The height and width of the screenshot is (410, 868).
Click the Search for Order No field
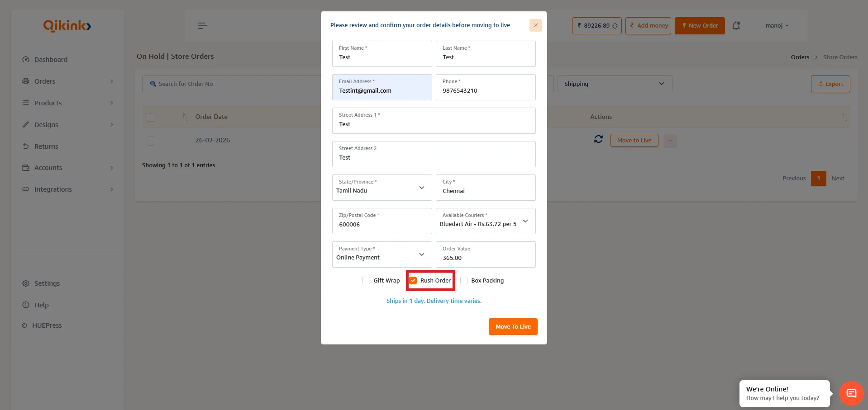pos(232,84)
